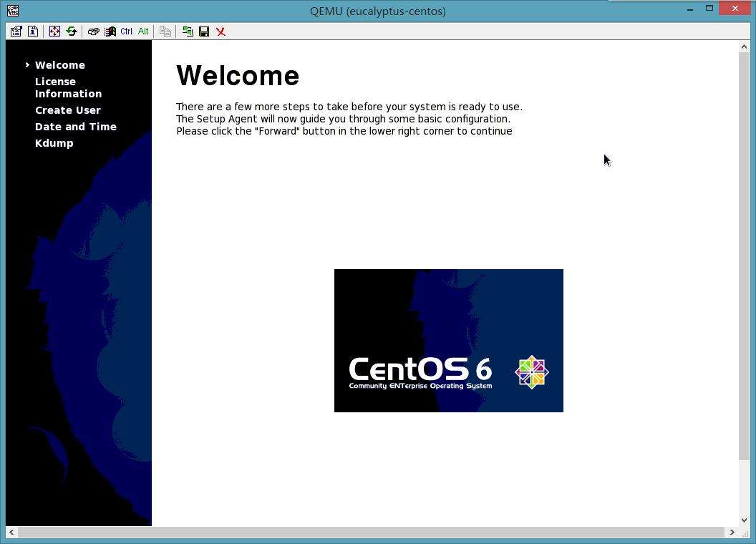Click the vertical scrollbar down arrow
This screenshot has height=544, width=756.
[744, 520]
